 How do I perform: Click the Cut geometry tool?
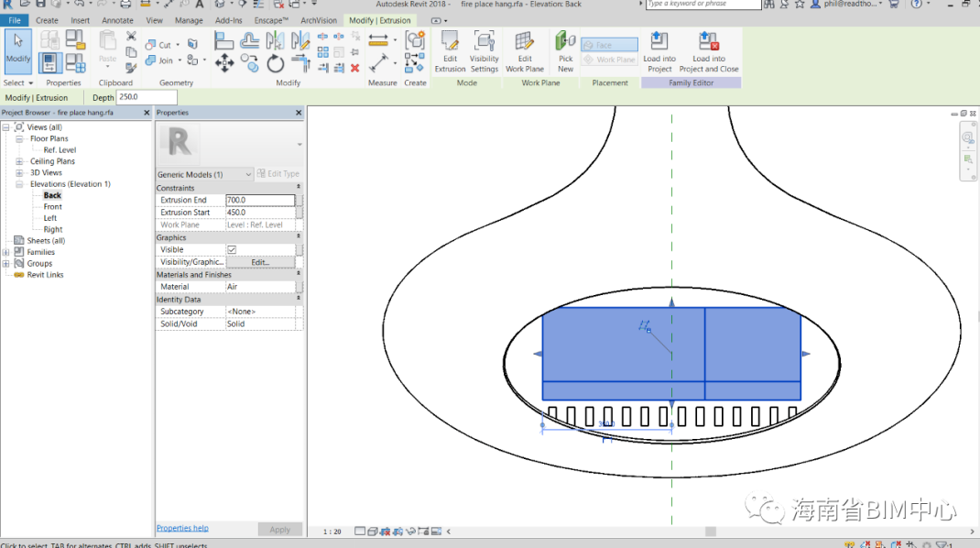(158, 45)
